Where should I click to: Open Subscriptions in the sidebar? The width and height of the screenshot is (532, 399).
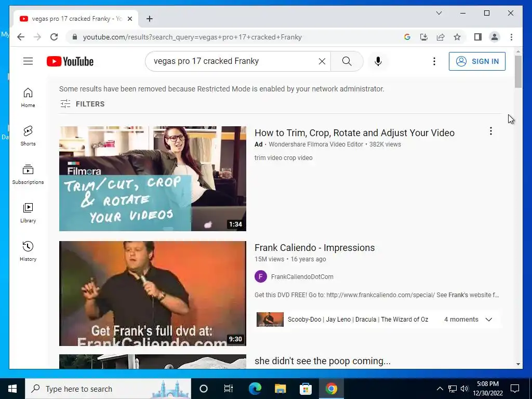(x=28, y=175)
